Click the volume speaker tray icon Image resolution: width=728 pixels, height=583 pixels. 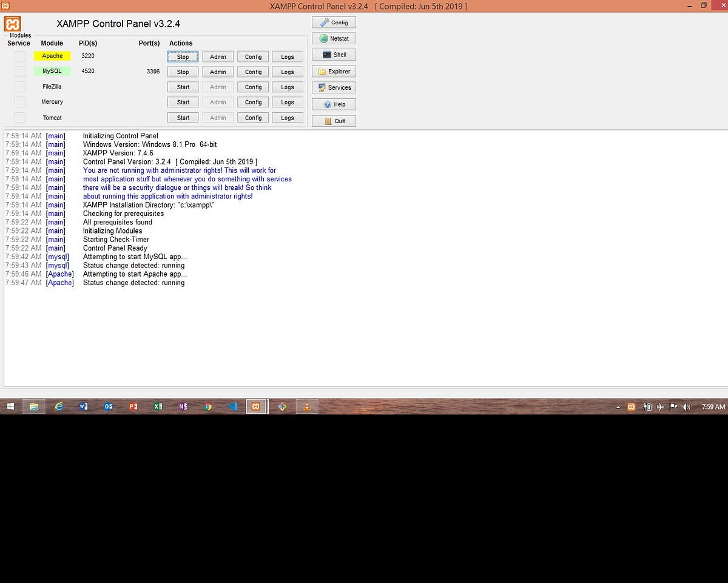[686, 407]
